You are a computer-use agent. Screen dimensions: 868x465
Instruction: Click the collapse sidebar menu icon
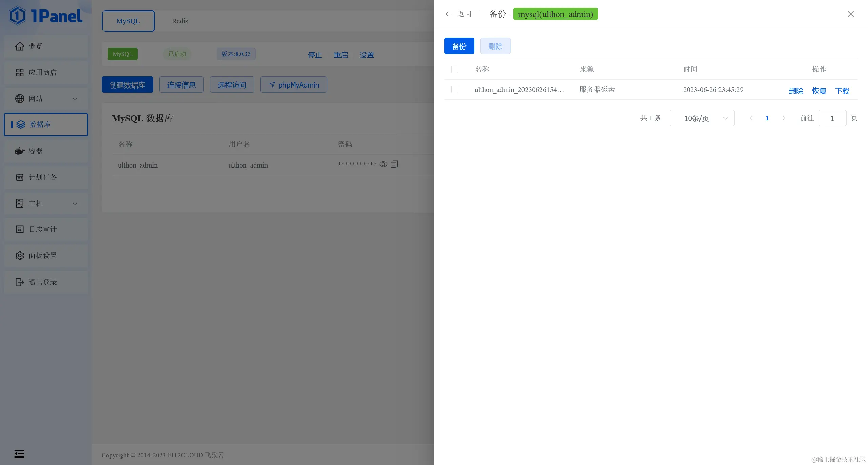19,453
